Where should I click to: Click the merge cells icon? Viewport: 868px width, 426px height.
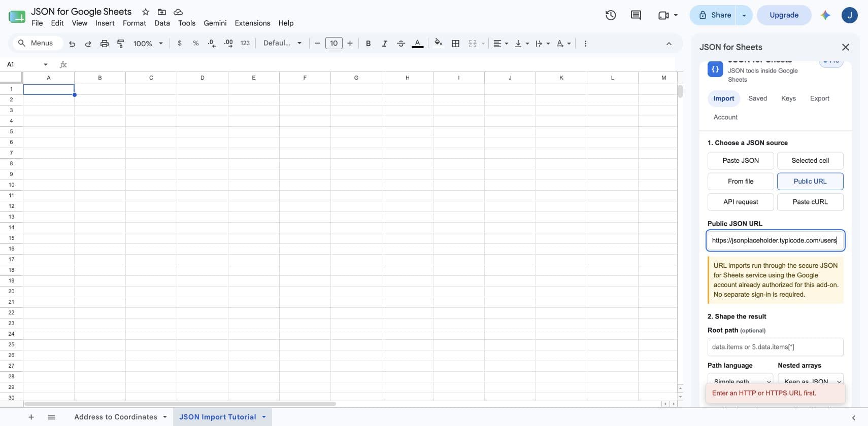(473, 43)
